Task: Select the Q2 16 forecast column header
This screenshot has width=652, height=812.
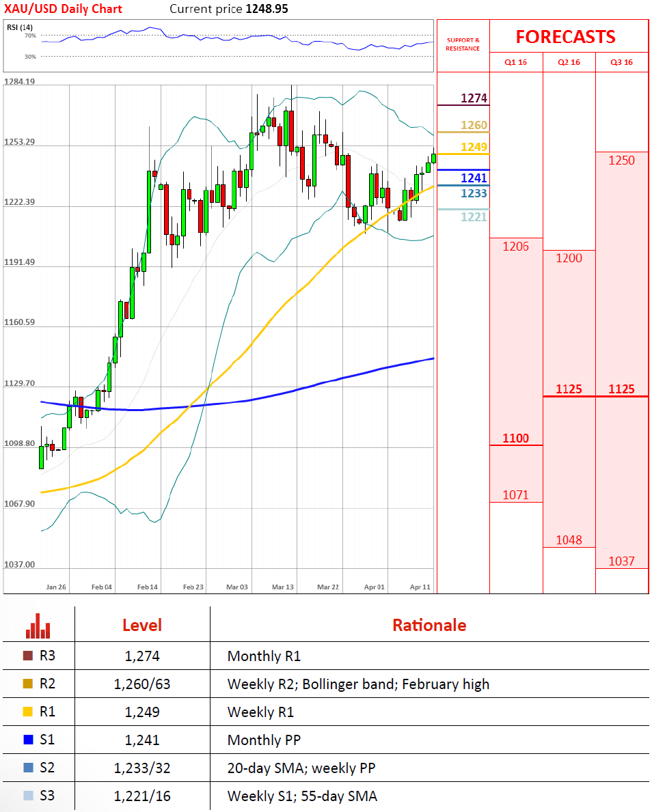Action: 569,62
